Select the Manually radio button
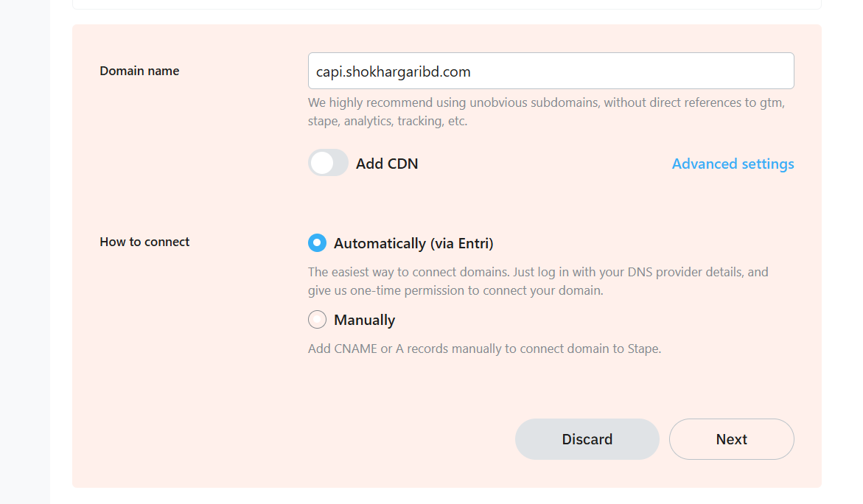 point(317,320)
